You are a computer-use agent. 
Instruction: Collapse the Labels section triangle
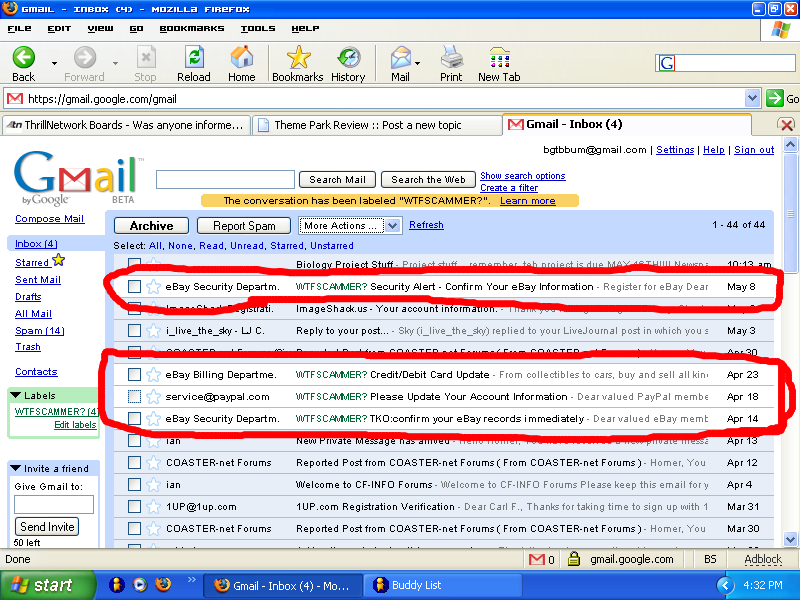(x=16, y=395)
